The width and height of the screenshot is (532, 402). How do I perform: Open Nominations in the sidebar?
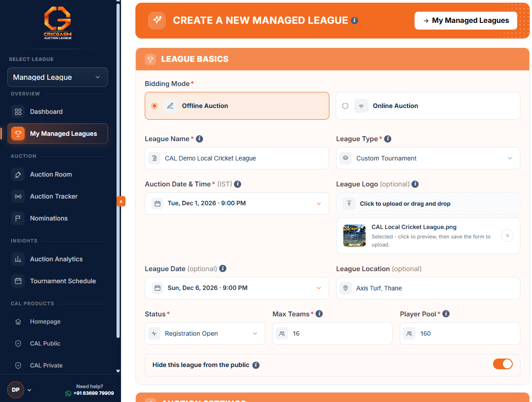(x=57, y=218)
